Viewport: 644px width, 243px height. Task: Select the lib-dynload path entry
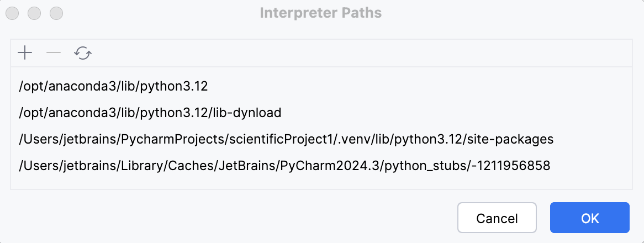tap(150, 113)
